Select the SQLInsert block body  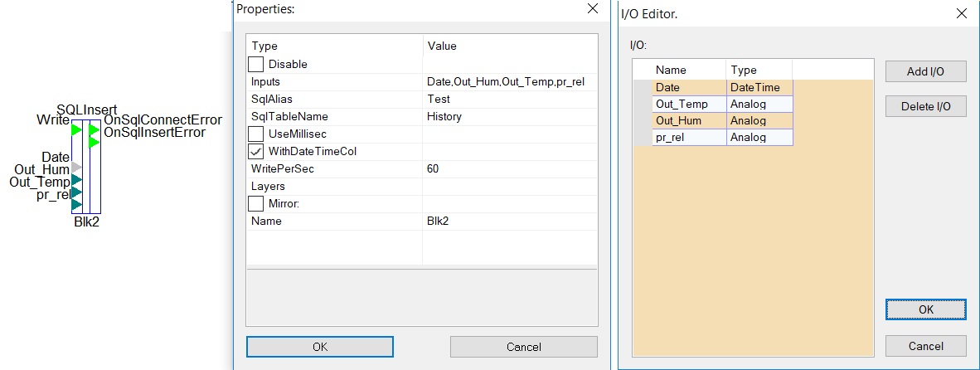(85, 166)
